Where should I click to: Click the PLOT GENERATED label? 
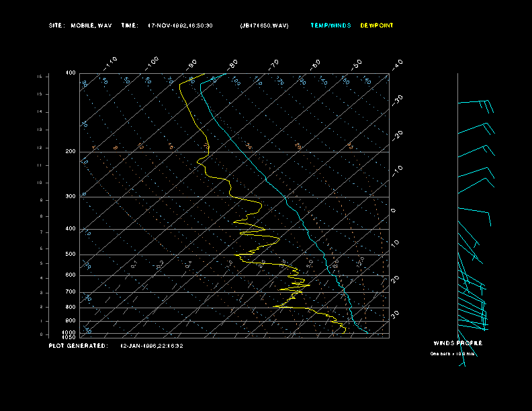click(78, 346)
